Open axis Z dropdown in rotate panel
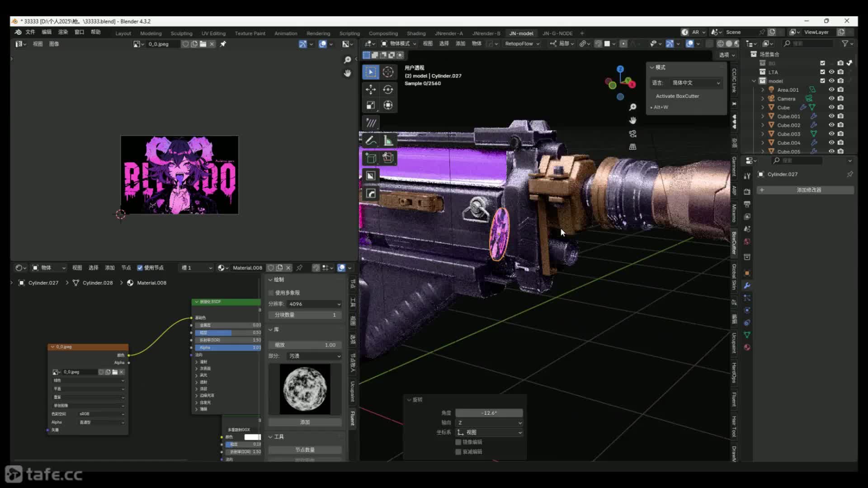 pos(489,423)
